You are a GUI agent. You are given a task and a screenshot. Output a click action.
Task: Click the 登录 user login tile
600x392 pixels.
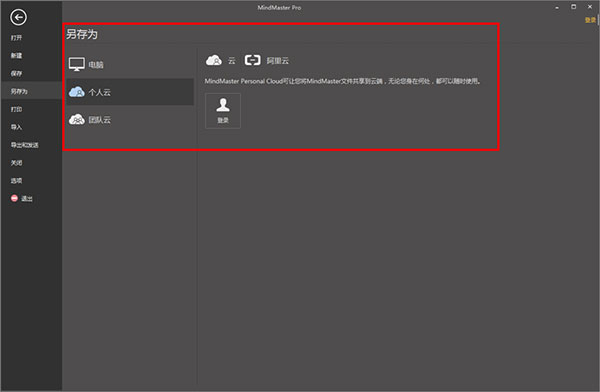(x=223, y=111)
